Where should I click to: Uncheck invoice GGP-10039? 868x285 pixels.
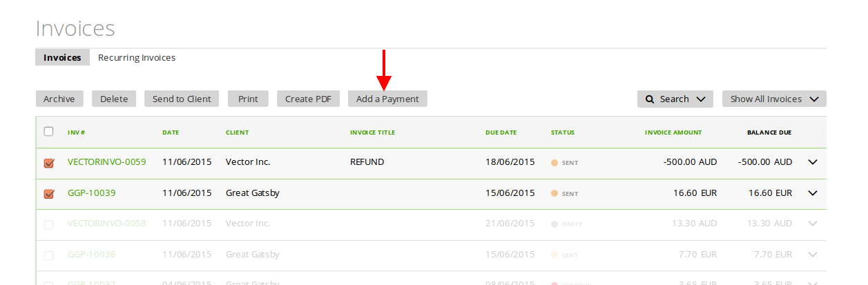coord(48,193)
